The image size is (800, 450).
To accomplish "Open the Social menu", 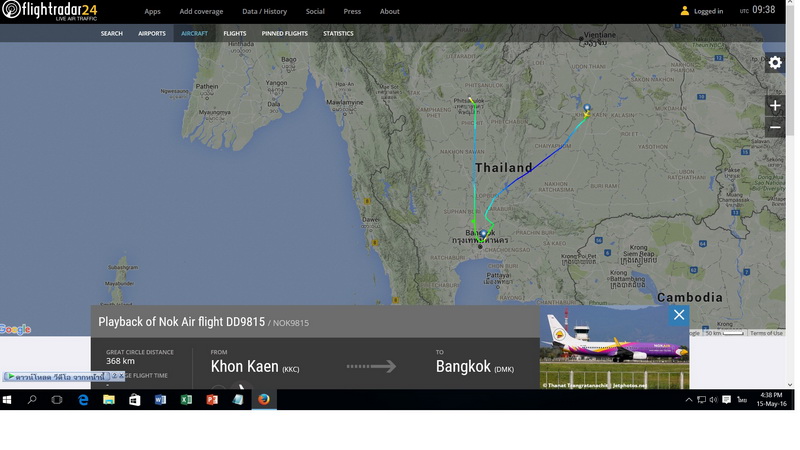I will click(315, 11).
